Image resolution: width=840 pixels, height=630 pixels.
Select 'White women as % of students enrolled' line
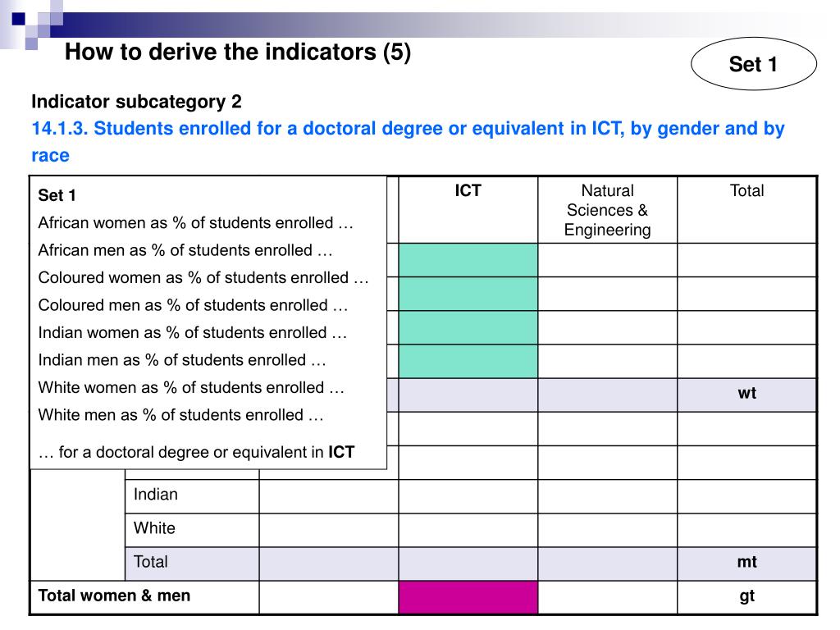point(191,387)
